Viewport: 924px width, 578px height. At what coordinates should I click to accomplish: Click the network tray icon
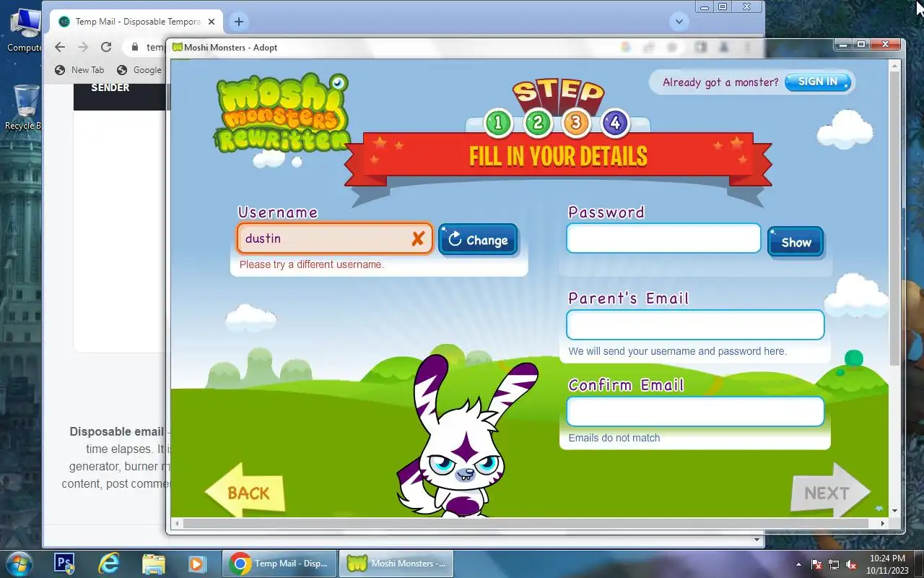pos(834,564)
